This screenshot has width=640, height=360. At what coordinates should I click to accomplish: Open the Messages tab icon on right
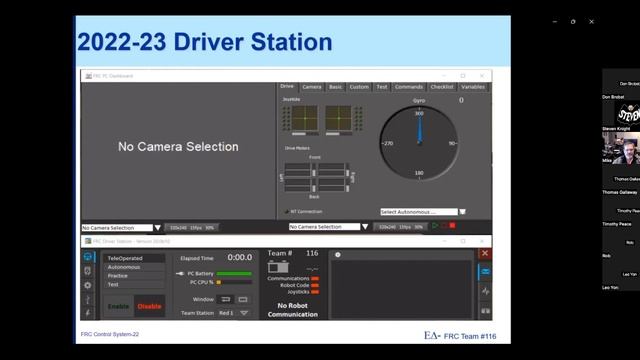pos(485,271)
